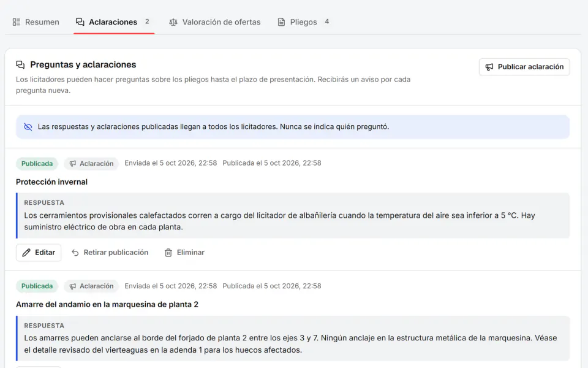Click RESPUESTA label under Protección invernal
Viewport: 588px width, 368px height.
[44, 203]
